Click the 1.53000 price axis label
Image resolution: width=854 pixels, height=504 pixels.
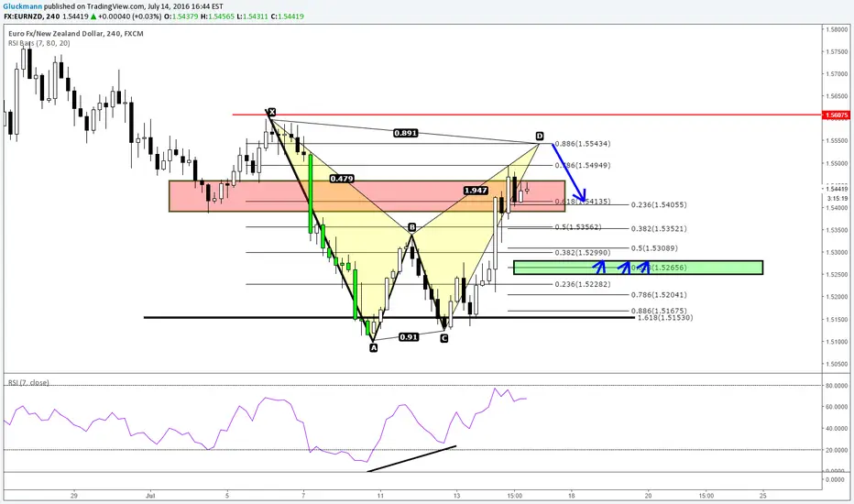[837, 253]
